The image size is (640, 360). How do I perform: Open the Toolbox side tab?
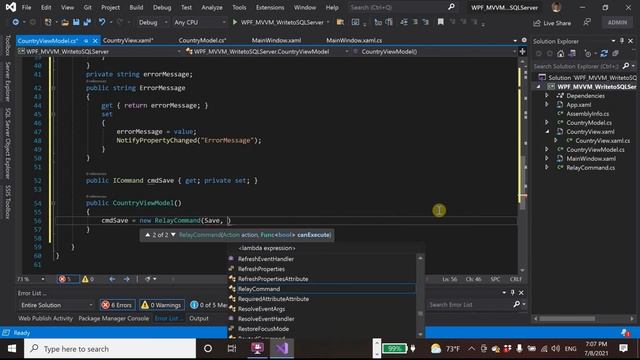click(7, 45)
